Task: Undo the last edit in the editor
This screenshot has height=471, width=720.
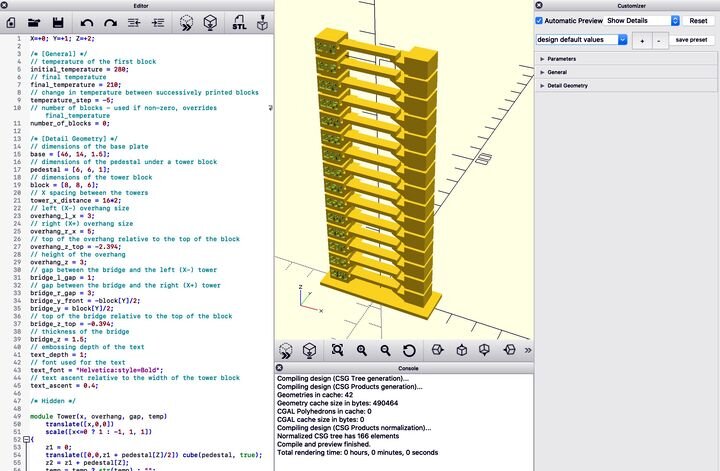Action: coord(85,21)
